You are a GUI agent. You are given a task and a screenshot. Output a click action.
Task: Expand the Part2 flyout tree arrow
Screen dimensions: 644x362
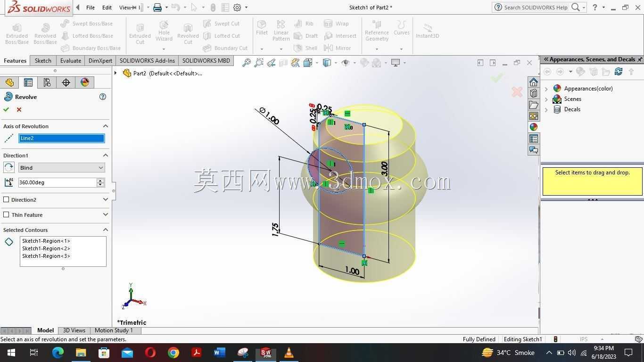[x=116, y=73]
